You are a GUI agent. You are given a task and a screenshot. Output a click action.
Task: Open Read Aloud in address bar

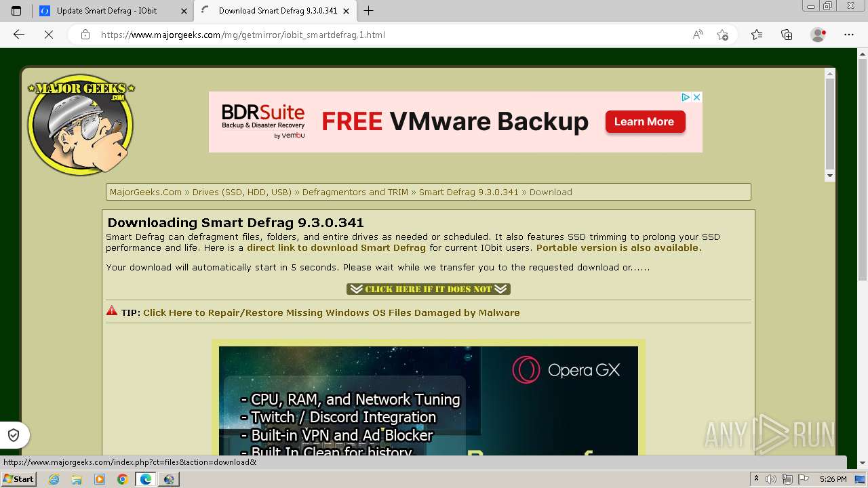(698, 35)
